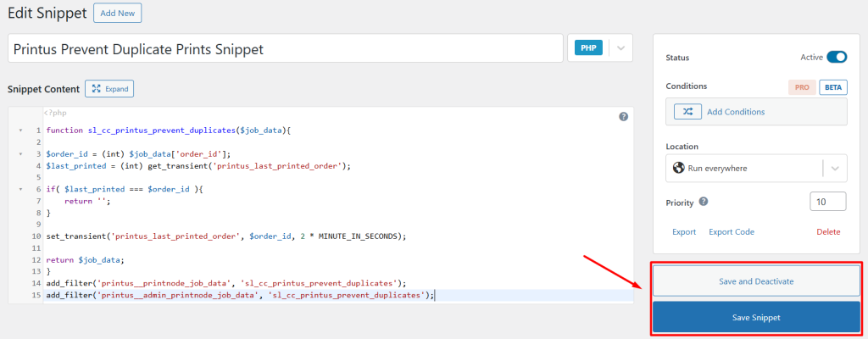
Task: Click the Priority help icon
Action: point(704,203)
